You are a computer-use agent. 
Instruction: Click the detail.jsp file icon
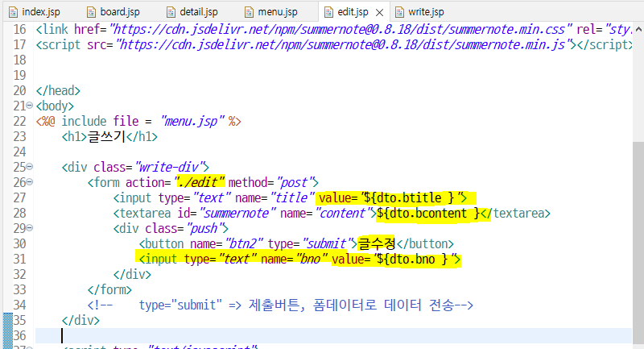[171, 12]
